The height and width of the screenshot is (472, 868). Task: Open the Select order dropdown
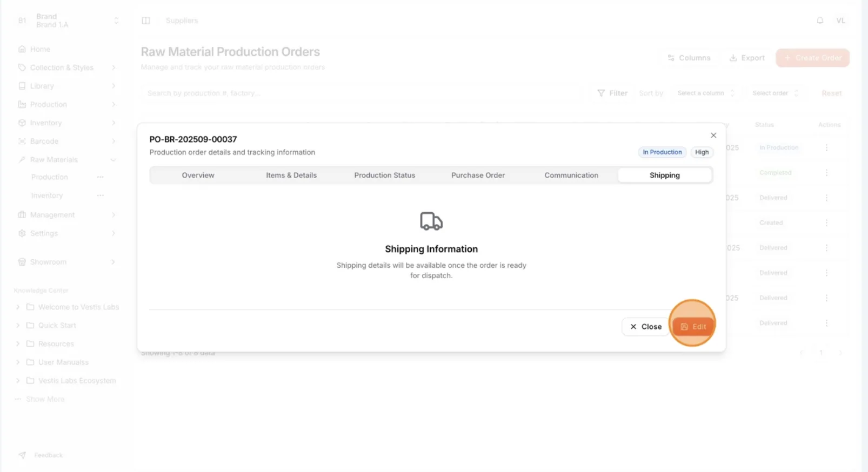(x=775, y=93)
